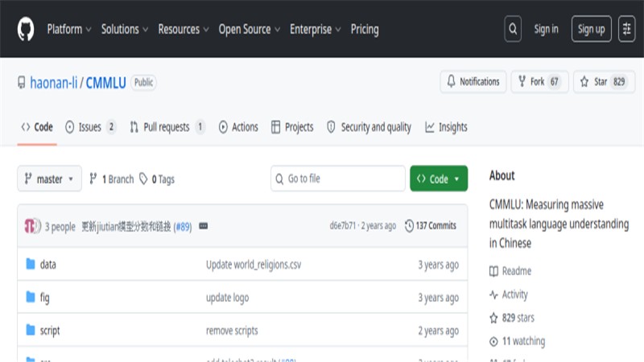Click the data folder icon
This screenshot has width=644, height=362.
click(31, 264)
